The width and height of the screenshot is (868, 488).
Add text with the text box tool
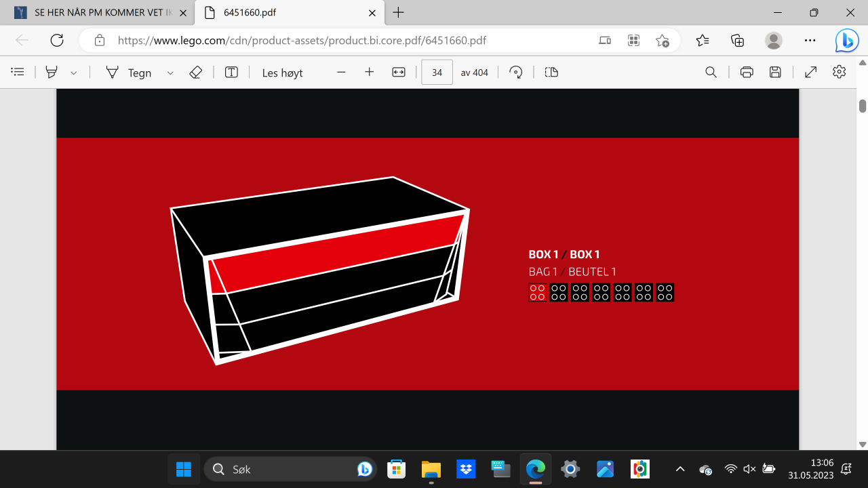[232, 72]
